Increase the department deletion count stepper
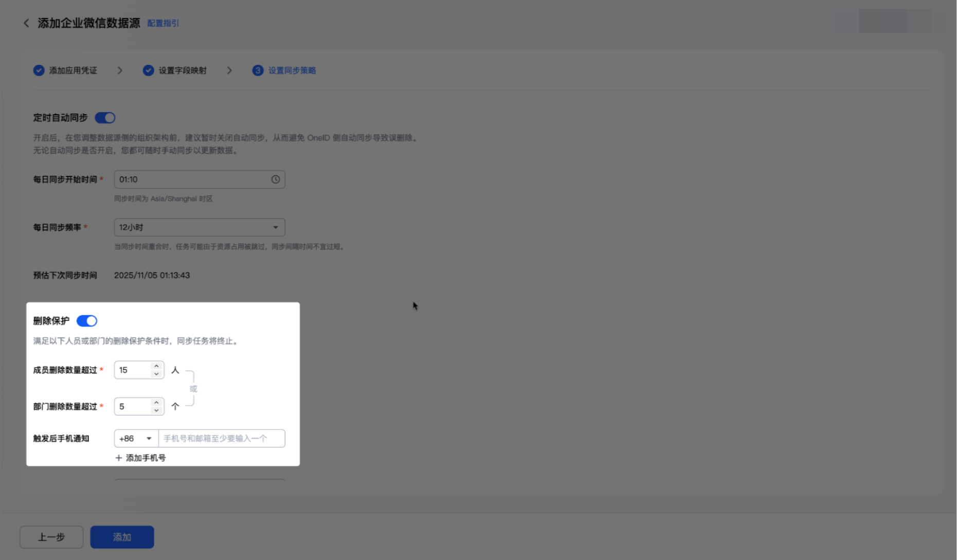The height and width of the screenshot is (560, 957). [156, 403]
